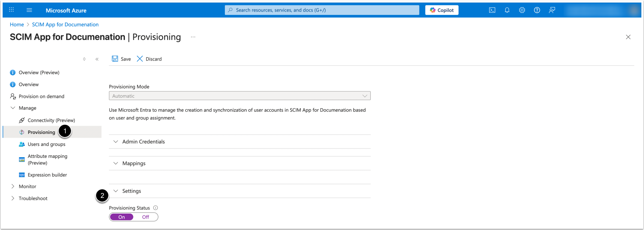The width and height of the screenshot is (644, 230).
Task: Click the Microsoft Azure logo text
Action: click(x=66, y=10)
